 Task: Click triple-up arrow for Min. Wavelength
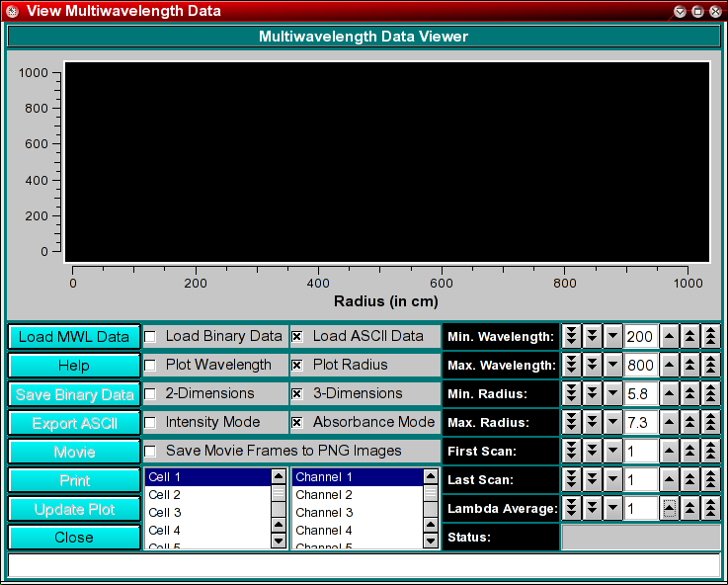tap(710, 336)
